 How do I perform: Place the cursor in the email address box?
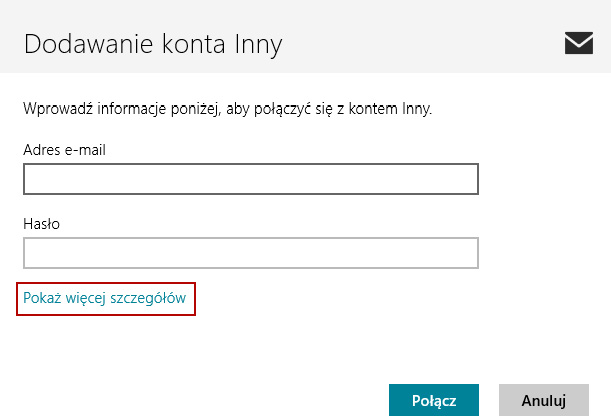(x=250, y=179)
